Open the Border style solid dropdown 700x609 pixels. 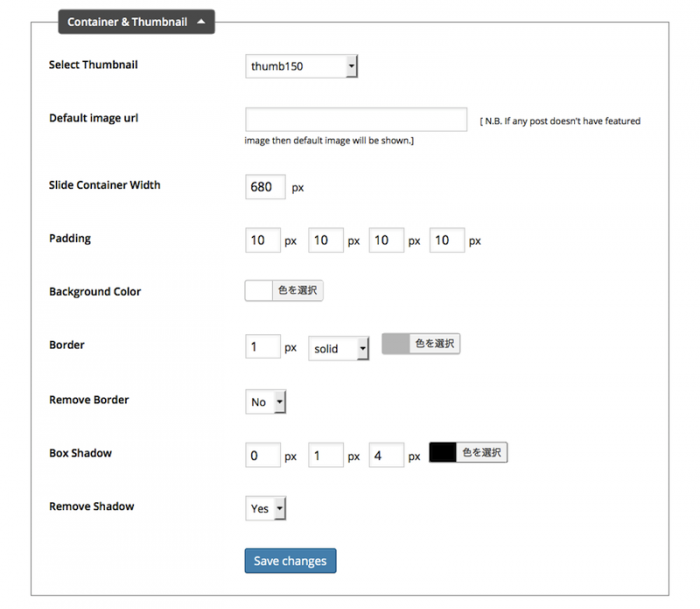click(338, 348)
